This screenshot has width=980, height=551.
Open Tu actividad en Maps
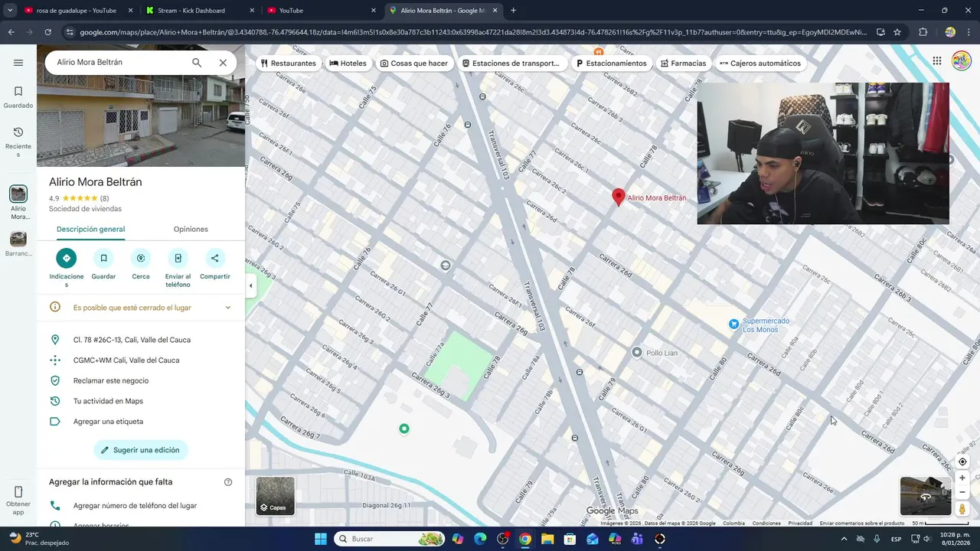pyautogui.click(x=108, y=401)
